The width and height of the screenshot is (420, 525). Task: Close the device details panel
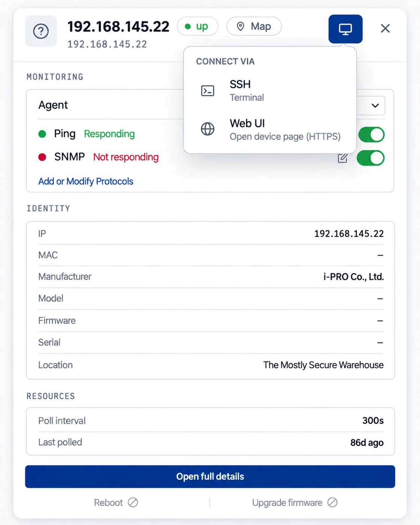point(385,28)
